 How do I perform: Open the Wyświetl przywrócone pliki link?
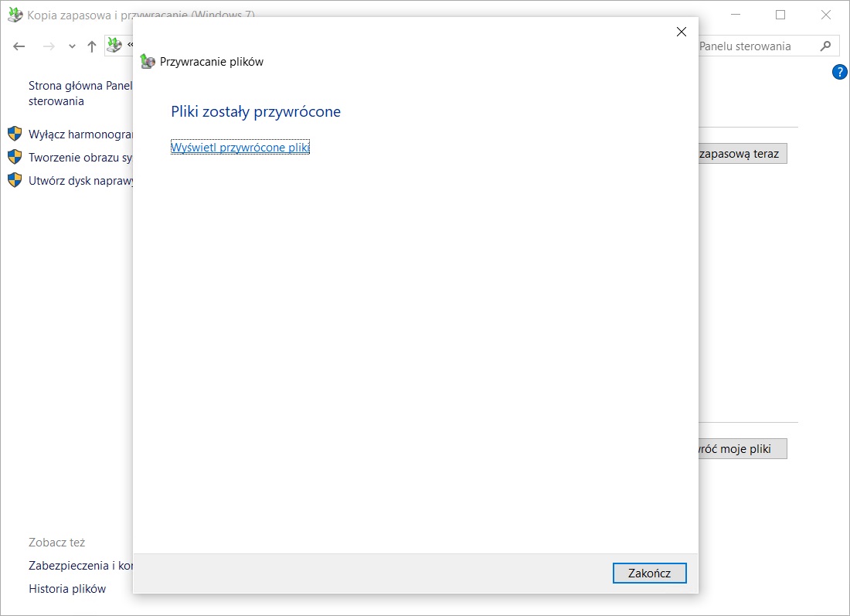pyautogui.click(x=240, y=147)
